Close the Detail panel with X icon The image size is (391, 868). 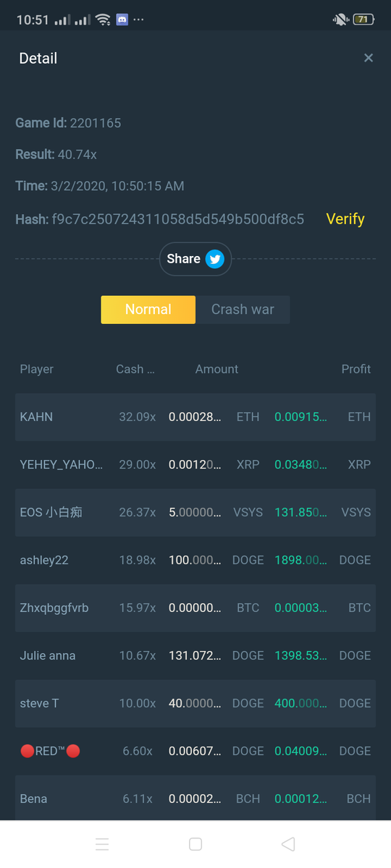pyautogui.click(x=369, y=58)
